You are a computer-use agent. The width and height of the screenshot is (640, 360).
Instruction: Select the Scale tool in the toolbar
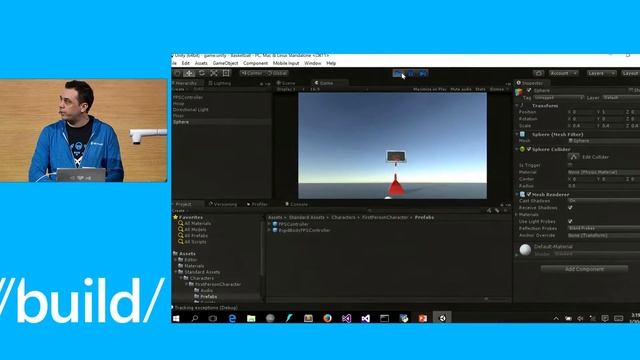[x=214, y=73]
